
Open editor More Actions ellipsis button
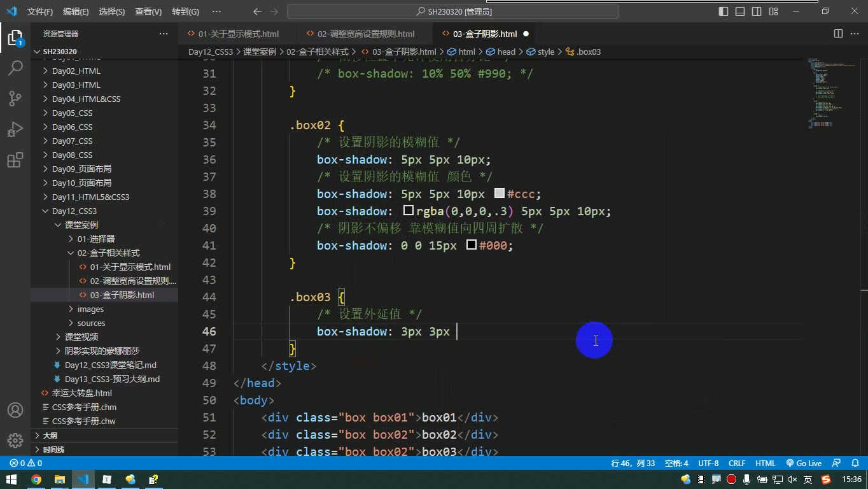(855, 34)
